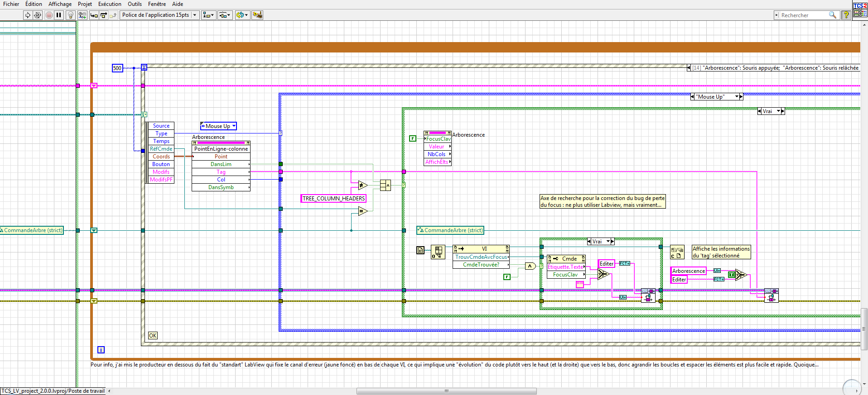Screen dimensions: 868x395
Task: Click the red Abort Execution button
Action: [x=49, y=15]
